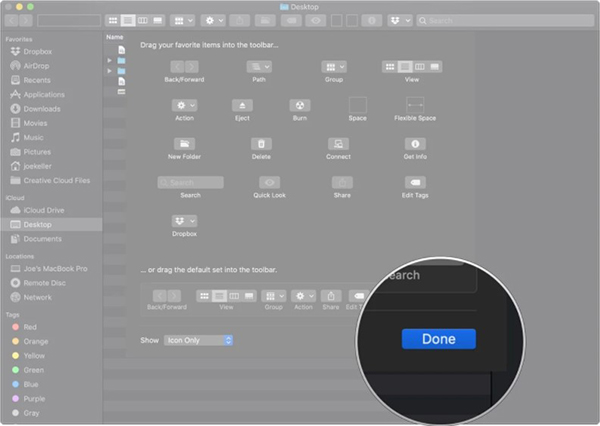Viewport: 600px width, 426px height.
Task: Select Joe's MacBook Pro under Locations
Action: (x=55, y=269)
